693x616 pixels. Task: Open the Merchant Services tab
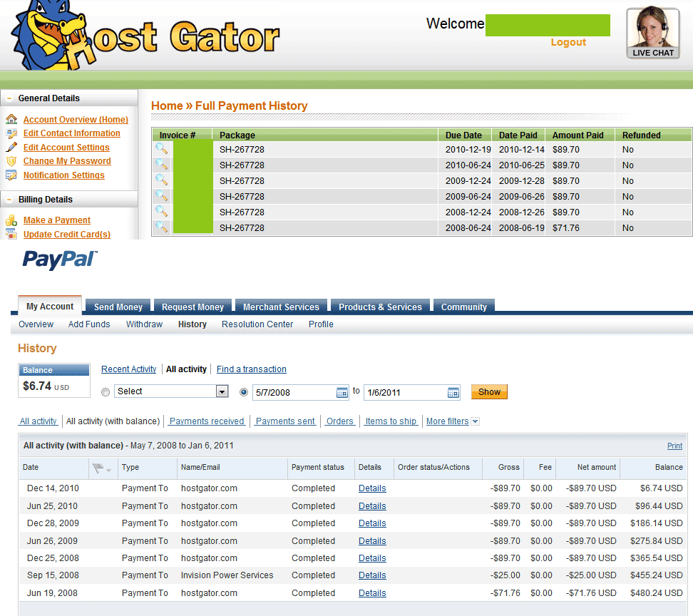pyautogui.click(x=281, y=307)
